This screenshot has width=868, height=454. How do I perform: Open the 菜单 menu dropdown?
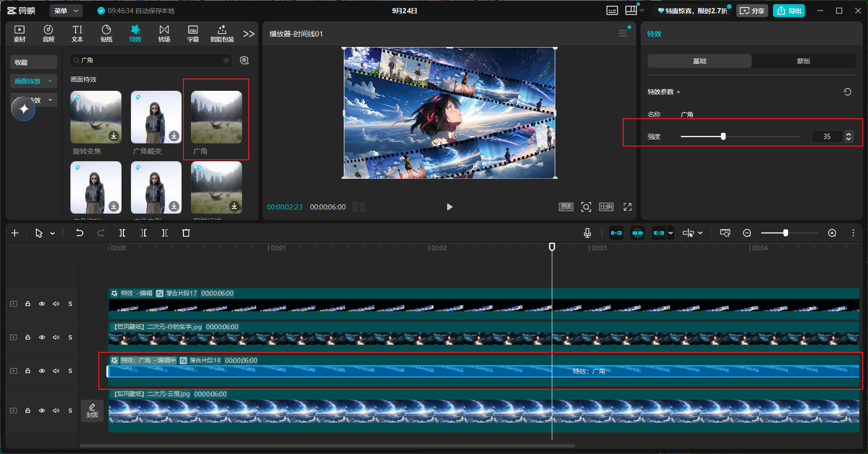coord(66,10)
